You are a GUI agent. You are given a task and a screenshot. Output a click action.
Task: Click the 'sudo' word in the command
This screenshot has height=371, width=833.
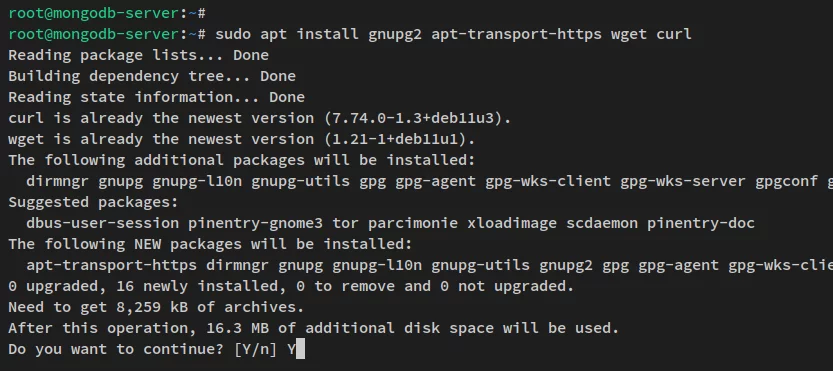tap(233, 35)
